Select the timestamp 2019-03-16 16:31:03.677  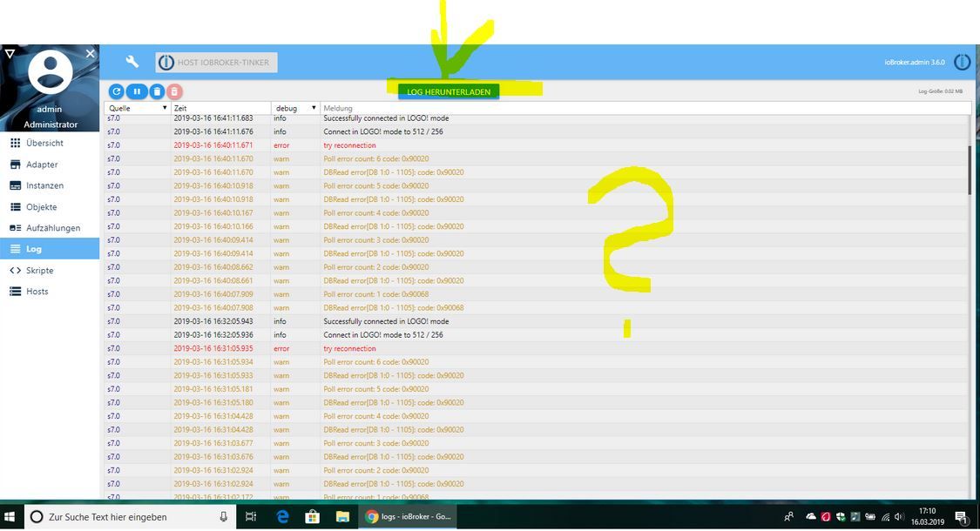coord(213,444)
